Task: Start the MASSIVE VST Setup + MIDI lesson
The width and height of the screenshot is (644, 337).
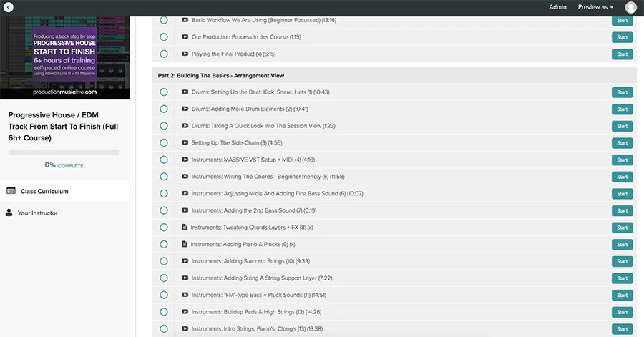Action: click(622, 160)
